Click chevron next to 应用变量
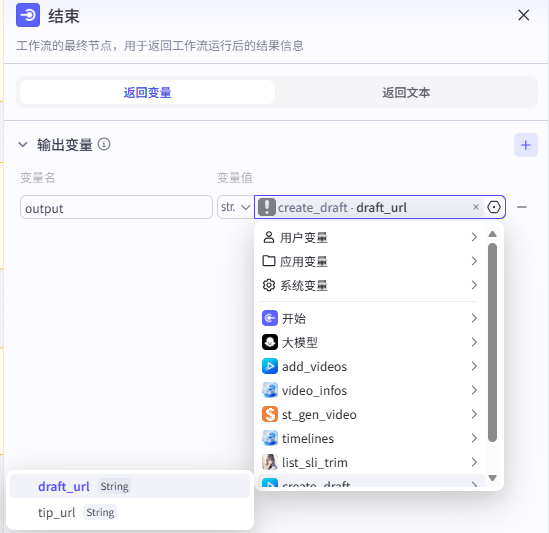Viewport: 549px width, 533px height. 474,261
